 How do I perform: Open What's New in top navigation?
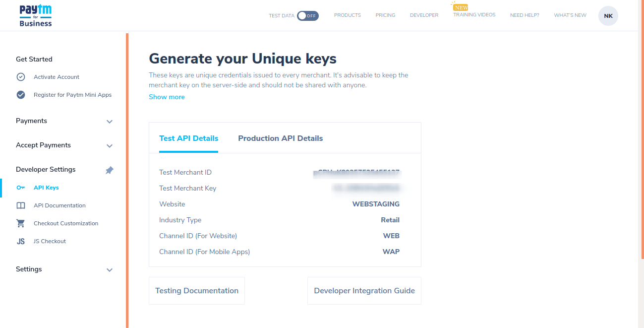click(x=570, y=15)
